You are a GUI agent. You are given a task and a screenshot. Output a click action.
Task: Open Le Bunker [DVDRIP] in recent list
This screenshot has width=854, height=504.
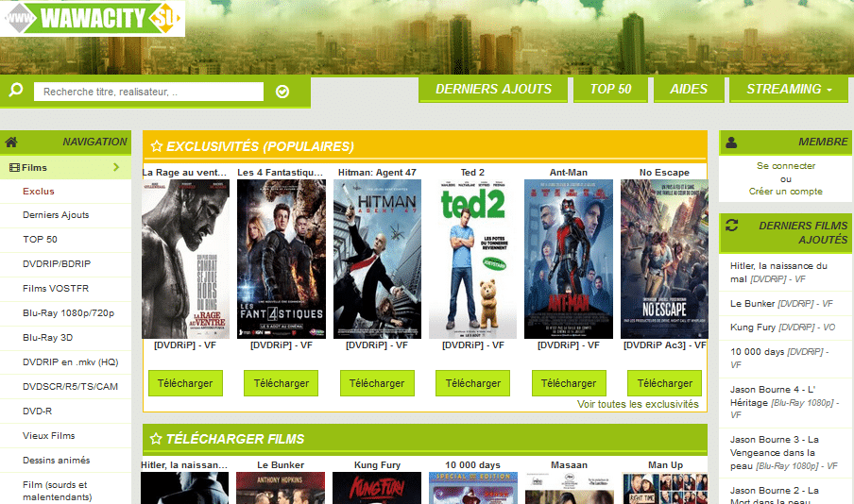[781, 303]
